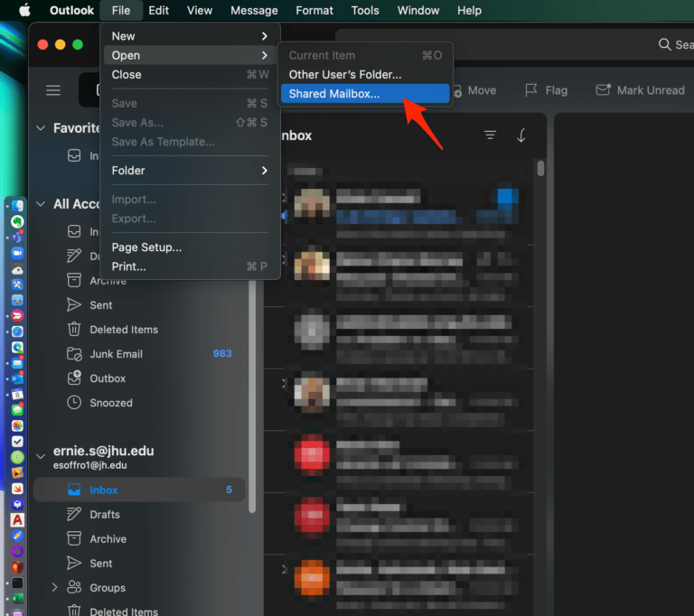
Task: Open the Tools menu
Action: point(365,10)
